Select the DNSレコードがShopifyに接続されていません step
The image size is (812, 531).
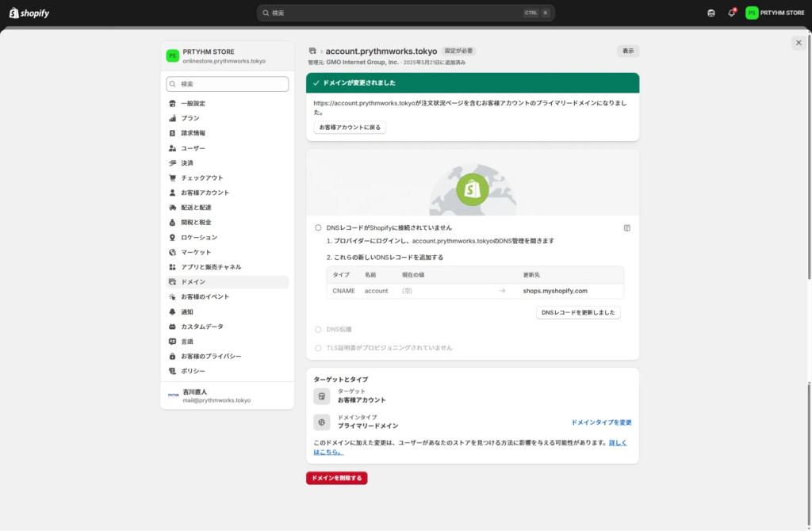tap(389, 227)
